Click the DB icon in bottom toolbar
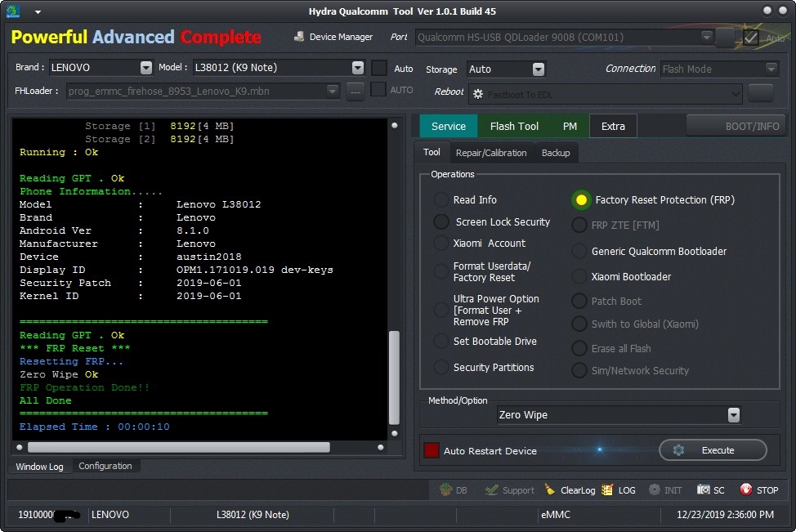This screenshot has height=532, width=796. coord(445,490)
